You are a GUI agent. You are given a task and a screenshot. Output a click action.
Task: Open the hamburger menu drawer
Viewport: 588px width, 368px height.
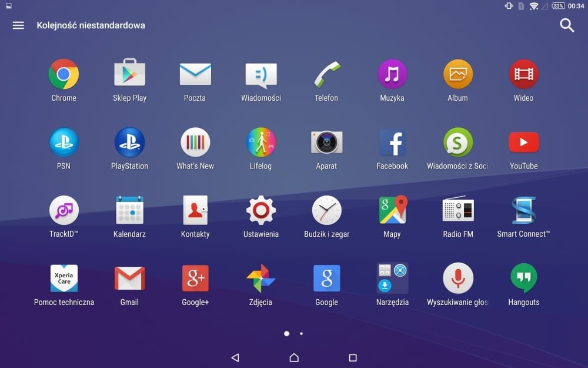tap(18, 25)
